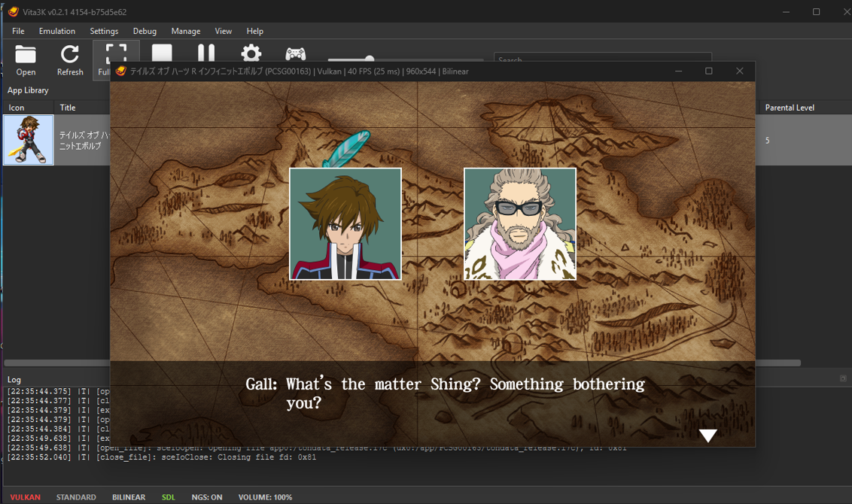852x504 pixels.
Task: Open the Manage menu
Action: click(186, 31)
